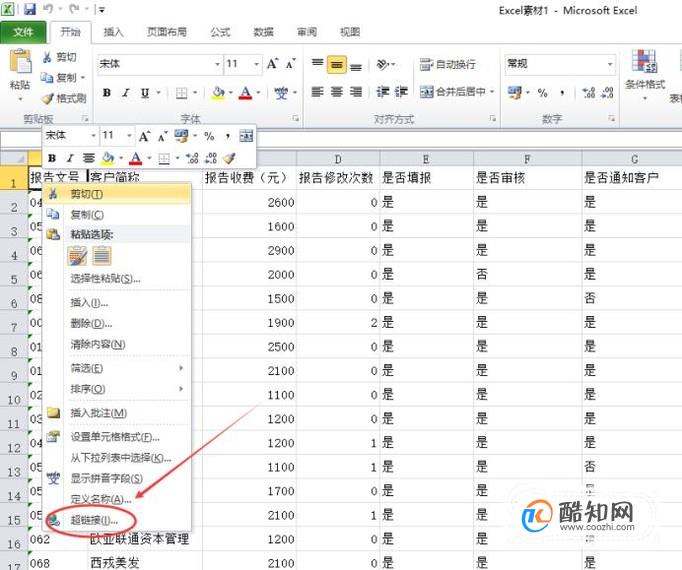Click mini toolbar merge center icon
Viewport: 682px width, 570px height.
tap(246, 136)
